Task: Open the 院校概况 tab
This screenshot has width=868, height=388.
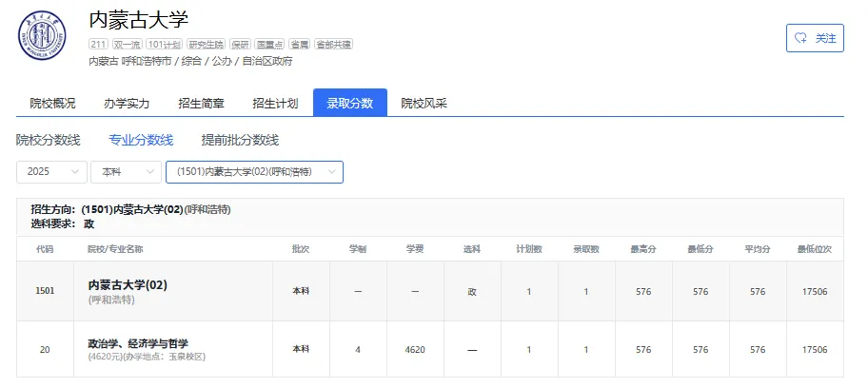Action: (52, 103)
